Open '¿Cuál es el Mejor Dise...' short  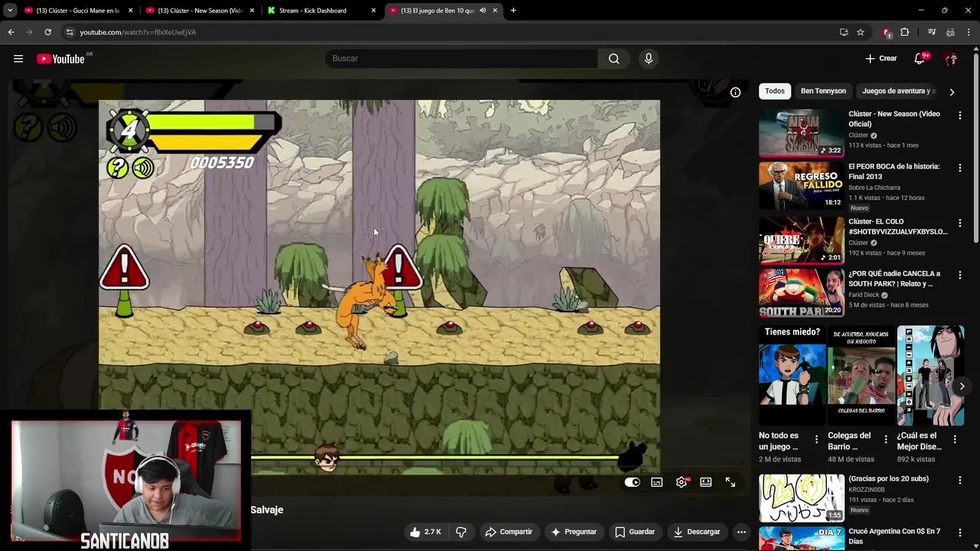coord(930,376)
